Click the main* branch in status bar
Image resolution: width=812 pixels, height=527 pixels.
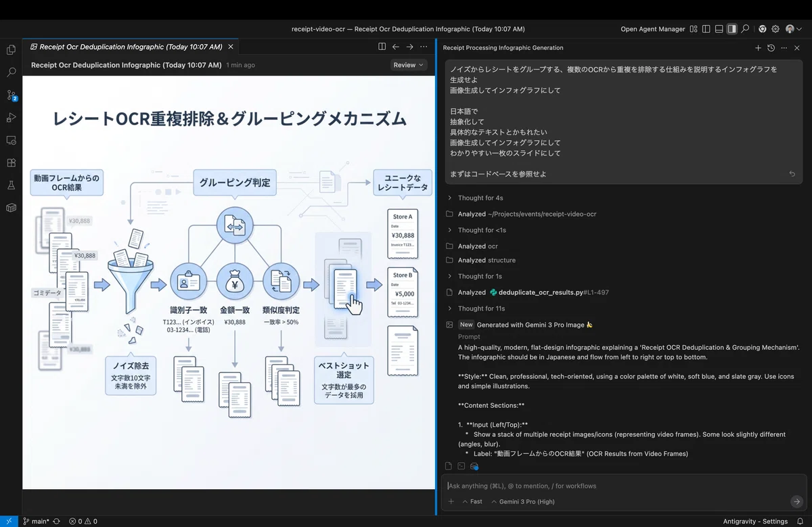tap(36, 521)
